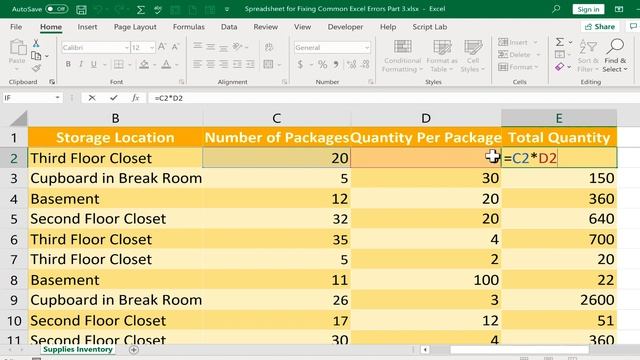Viewport: 640px width, 360px height.
Task: Apply Accounting dollar format
Action: point(300,64)
